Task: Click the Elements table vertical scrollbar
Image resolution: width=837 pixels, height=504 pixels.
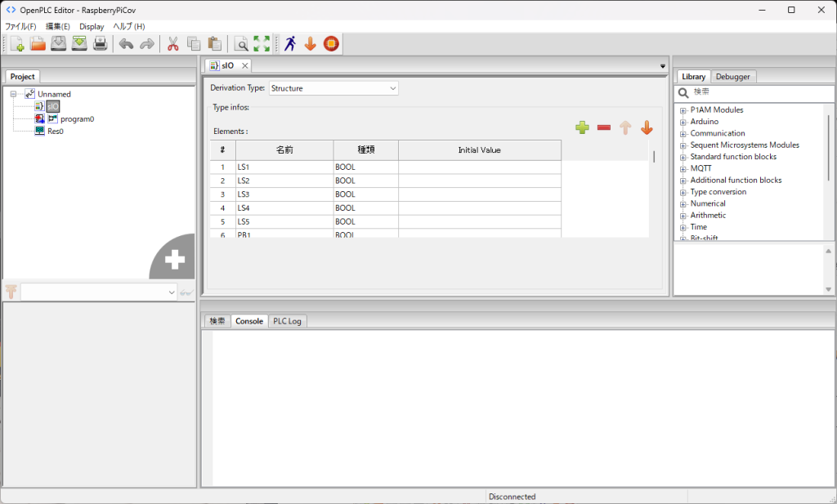Action: (654, 157)
